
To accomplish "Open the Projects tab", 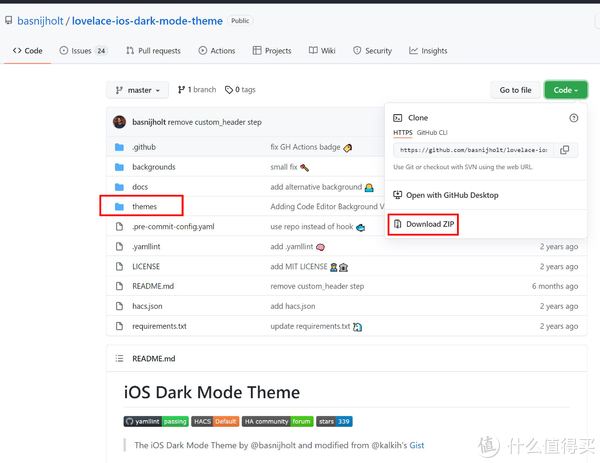I will (x=272, y=51).
